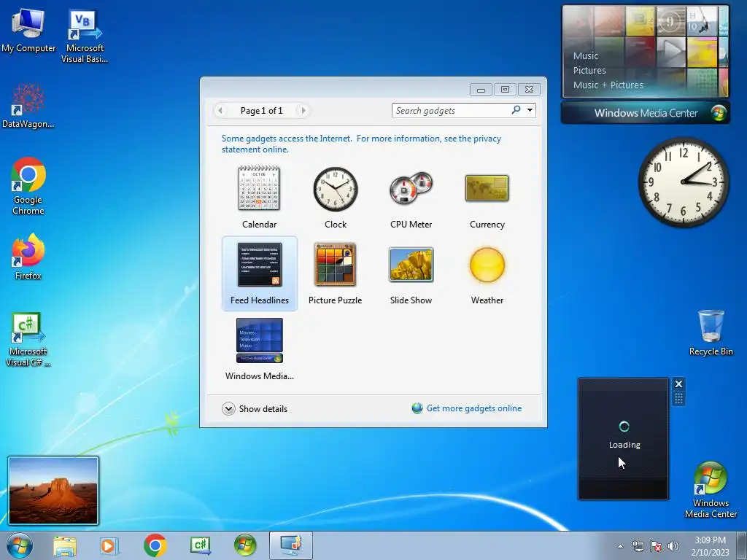Expand Show details in gadget gallery
The image size is (747, 560).
click(x=255, y=408)
